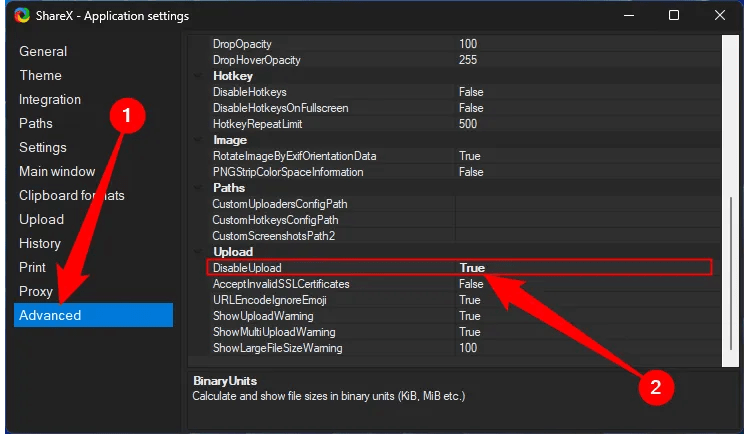The width and height of the screenshot is (750, 434).
Task: Select Proxy in the sidebar
Action: (36, 291)
